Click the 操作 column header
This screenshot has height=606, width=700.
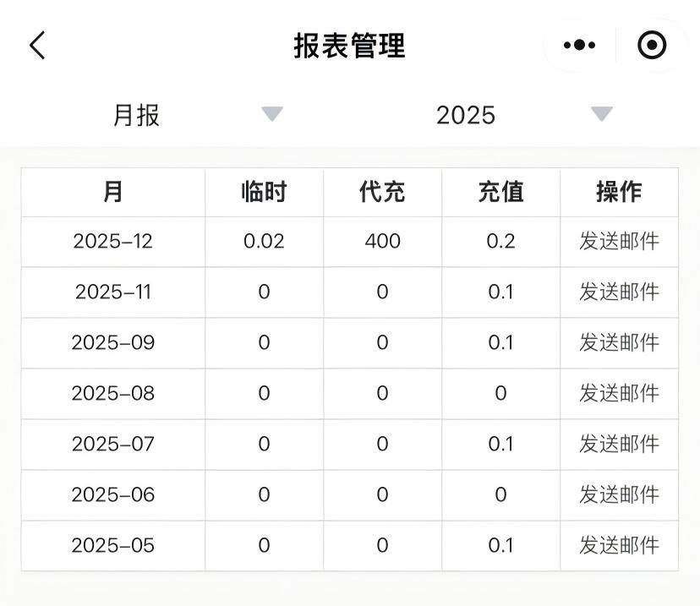click(618, 192)
